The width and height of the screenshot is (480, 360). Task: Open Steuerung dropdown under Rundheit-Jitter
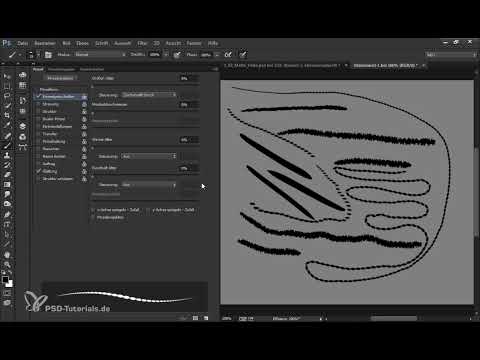point(148,185)
